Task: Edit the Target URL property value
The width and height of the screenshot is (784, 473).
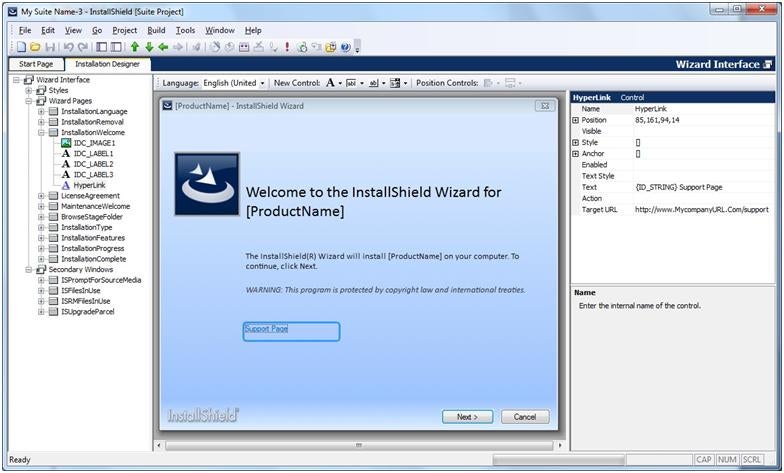Action: (702, 210)
